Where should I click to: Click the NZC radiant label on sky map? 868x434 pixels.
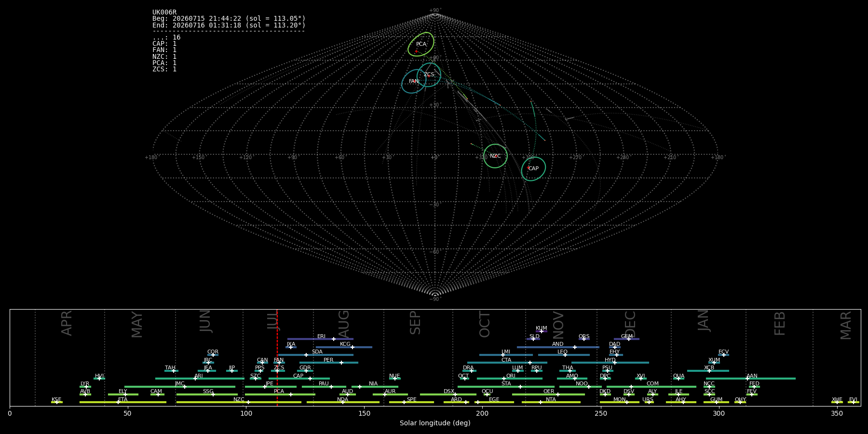[x=495, y=156]
